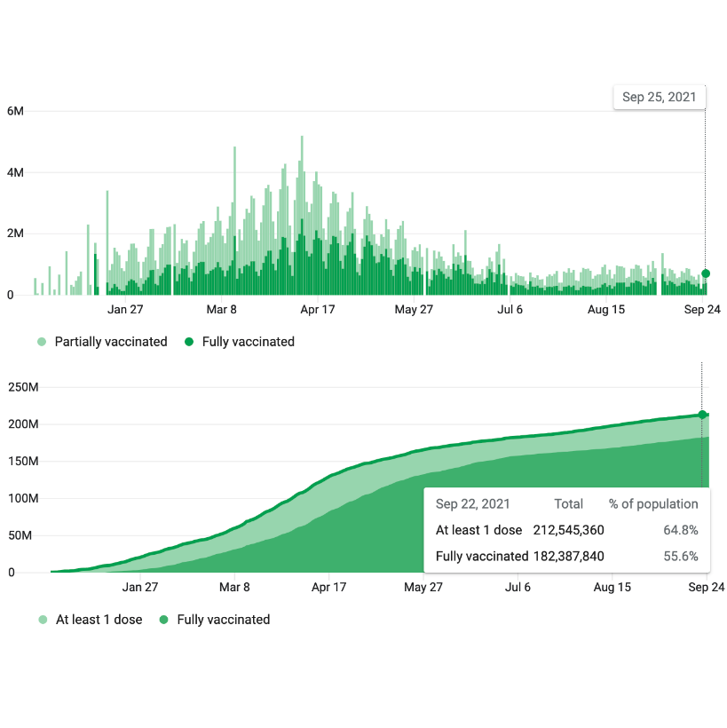The width and height of the screenshot is (727, 728).
Task: Click the Mar 8 label on the bottom chart axis
Action: click(234, 588)
